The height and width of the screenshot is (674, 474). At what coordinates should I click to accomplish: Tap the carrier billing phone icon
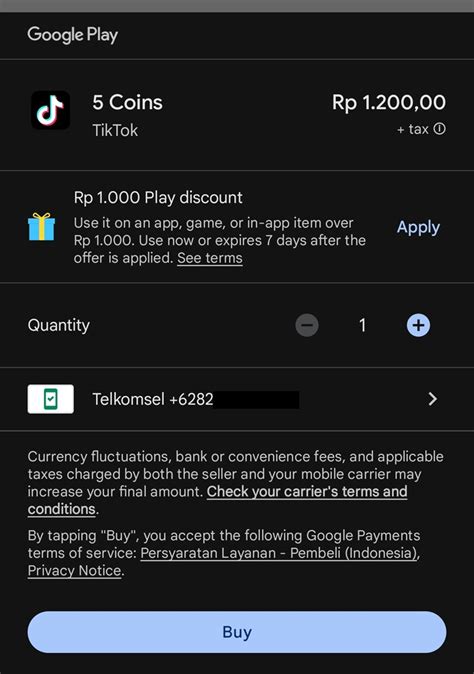tap(51, 399)
